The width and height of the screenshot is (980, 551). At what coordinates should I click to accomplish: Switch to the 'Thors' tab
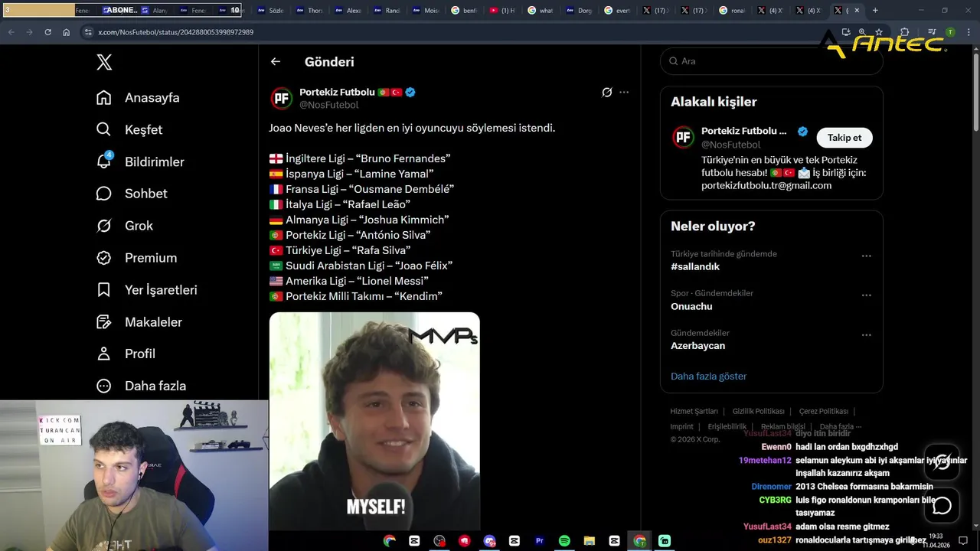309,11
